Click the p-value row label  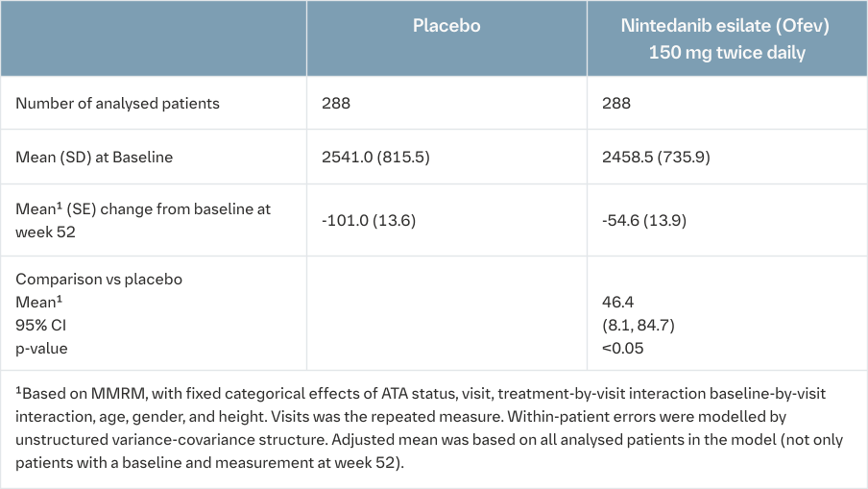(42, 348)
